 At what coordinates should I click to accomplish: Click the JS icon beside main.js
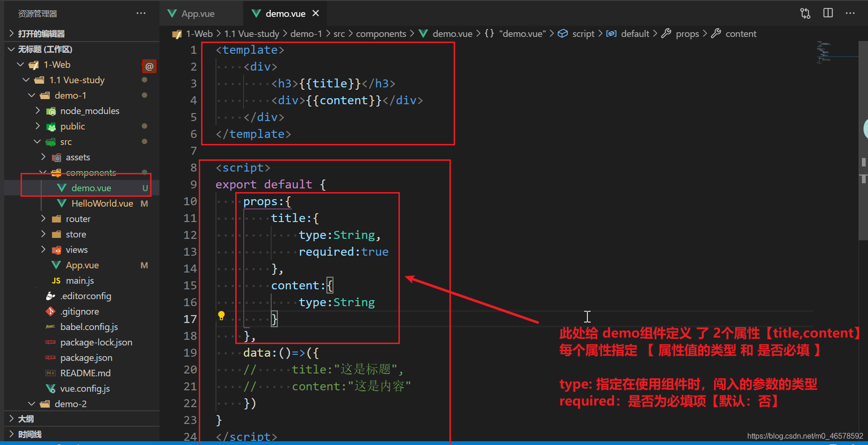(56, 280)
